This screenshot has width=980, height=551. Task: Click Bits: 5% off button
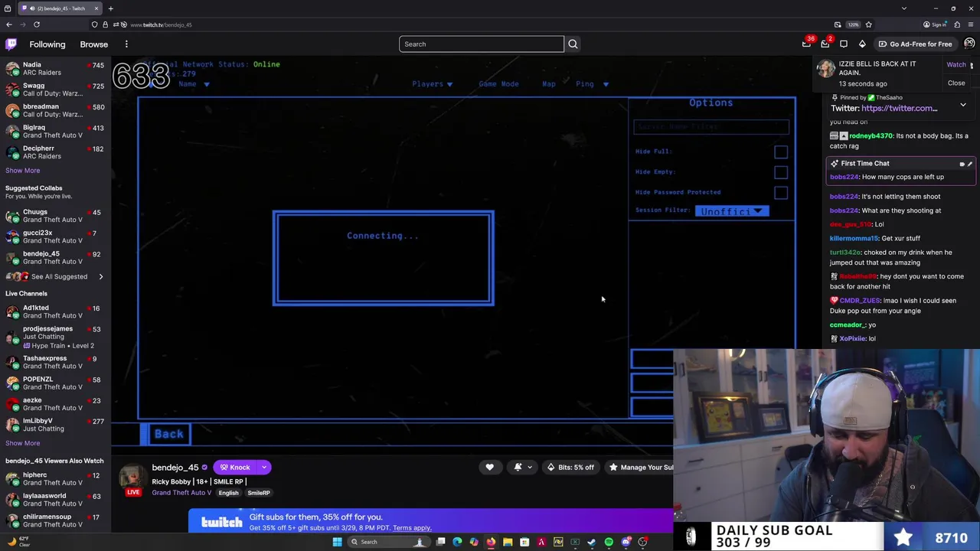pos(570,468)
